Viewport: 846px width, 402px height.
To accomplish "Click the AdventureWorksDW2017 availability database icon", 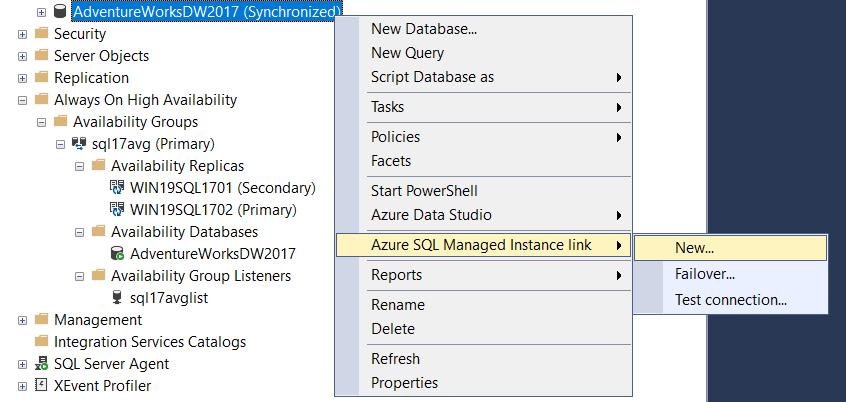I will [117, 254].
